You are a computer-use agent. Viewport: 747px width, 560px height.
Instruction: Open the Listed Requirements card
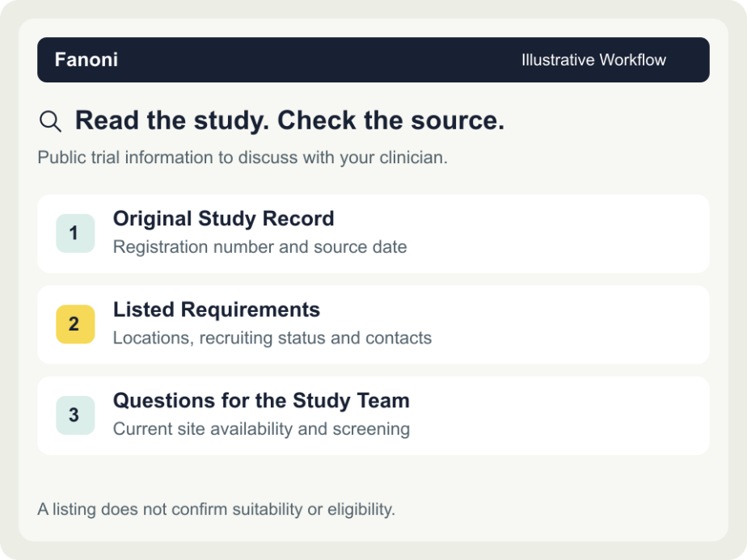coord(373,324)
